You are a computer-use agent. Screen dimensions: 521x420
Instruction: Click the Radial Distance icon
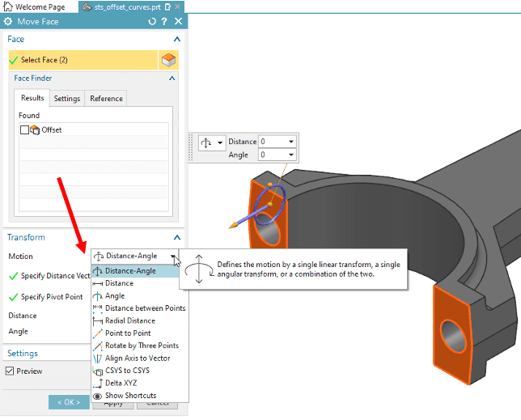[98, 321]
